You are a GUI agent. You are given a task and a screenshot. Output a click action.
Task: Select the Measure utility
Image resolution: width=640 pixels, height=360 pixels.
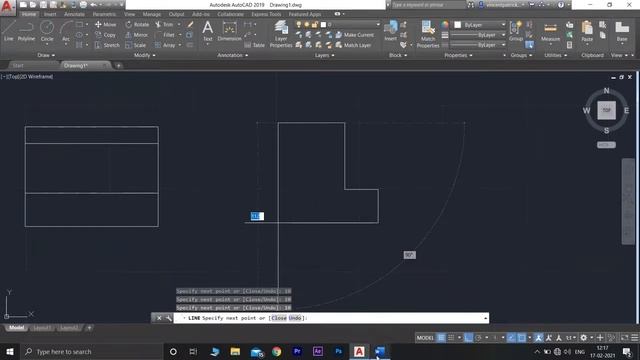click(x=550, y=32)
